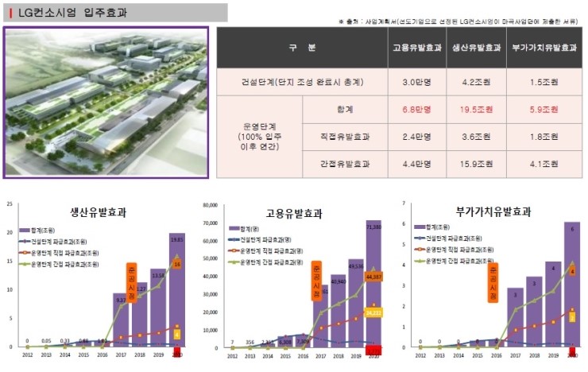Image resolution: width=588 pixels, height=372 pixels.
Task: Click the yellow '24,222' data label
Action: pyautogui.click(x=373, y=312)
